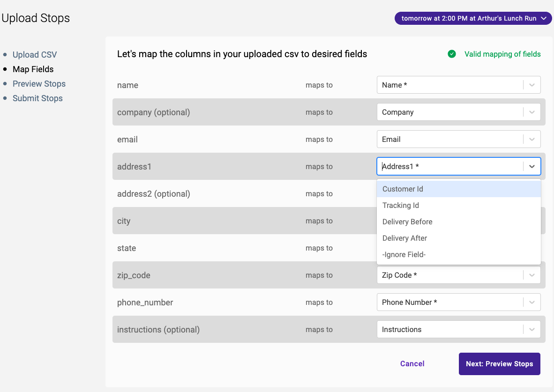
Task: Choose Tracking Id option
Action: click(x=458, y=205)
